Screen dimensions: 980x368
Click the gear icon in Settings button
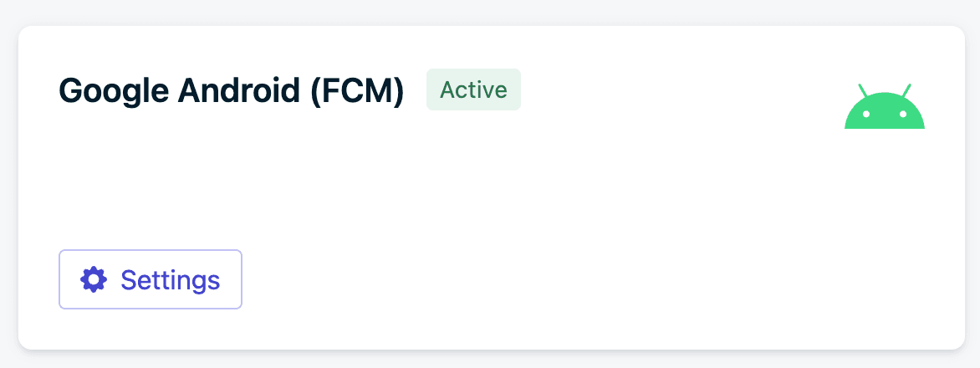coord(94,279)
